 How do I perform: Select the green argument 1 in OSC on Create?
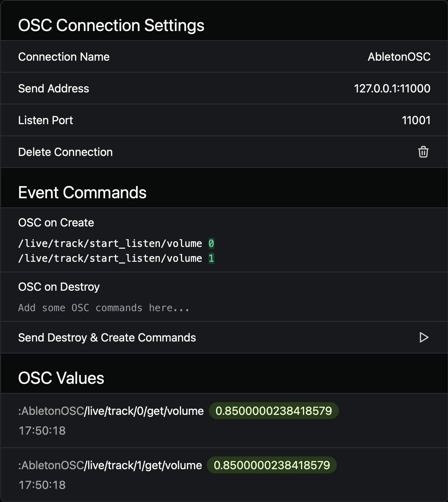point(211,258)
